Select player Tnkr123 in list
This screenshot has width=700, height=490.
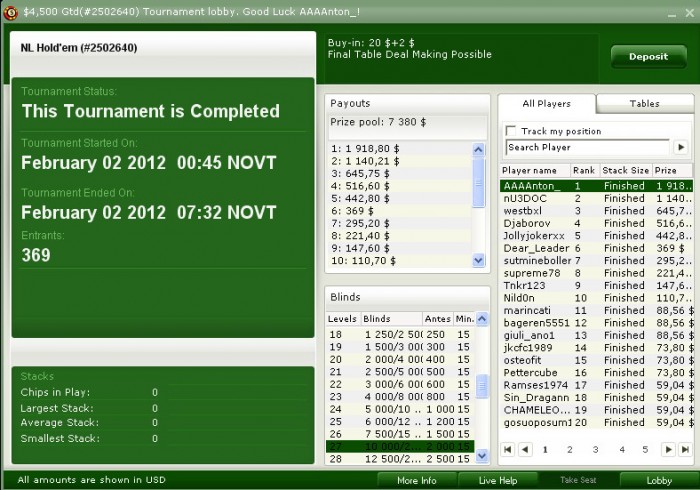(x=596, y=286)
